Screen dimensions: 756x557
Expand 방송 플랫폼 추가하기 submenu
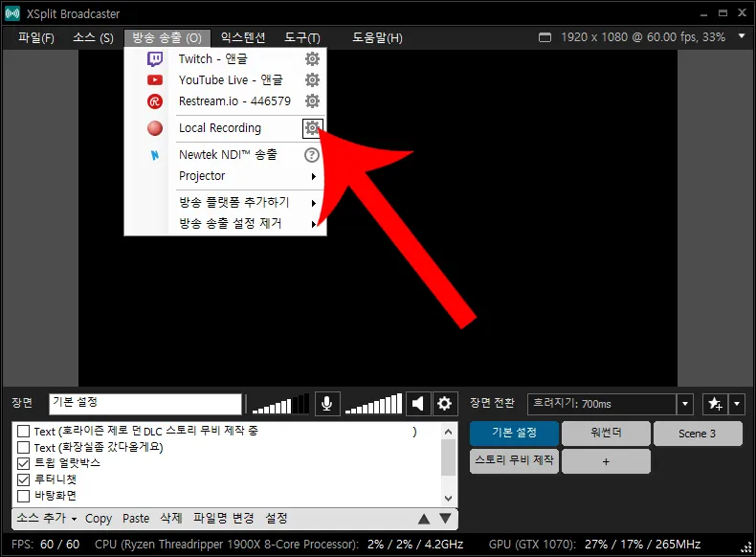click(313, 203)
